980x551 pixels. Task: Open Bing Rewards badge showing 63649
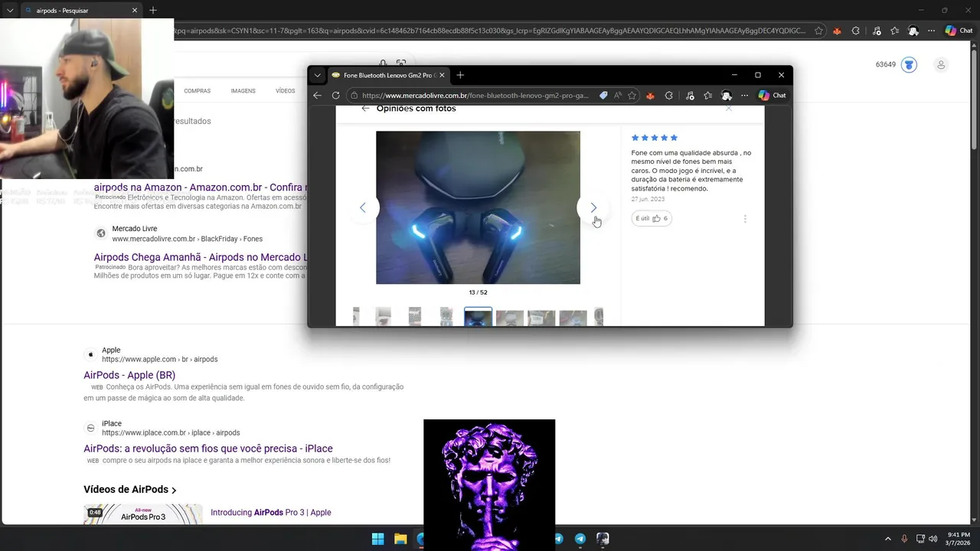pos(897,65)
